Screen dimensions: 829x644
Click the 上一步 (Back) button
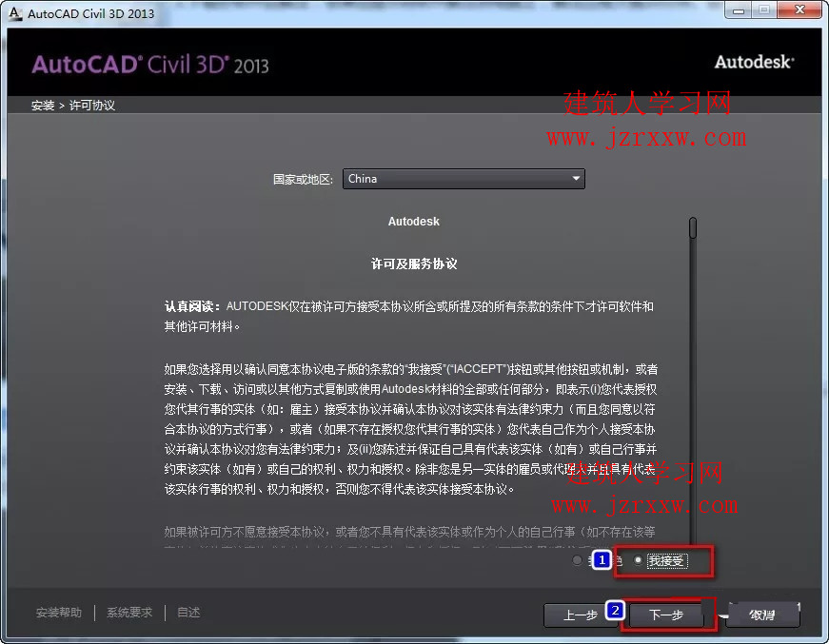(x=580, y=615)
